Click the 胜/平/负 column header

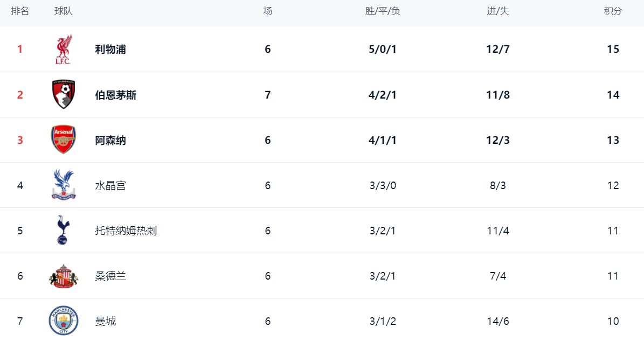(x=383, y=11)
